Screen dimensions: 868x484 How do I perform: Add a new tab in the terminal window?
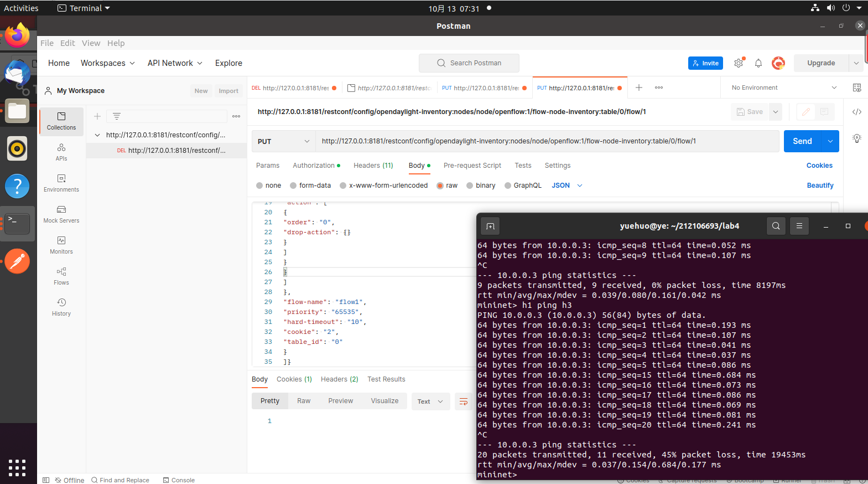tap(490, 226)
